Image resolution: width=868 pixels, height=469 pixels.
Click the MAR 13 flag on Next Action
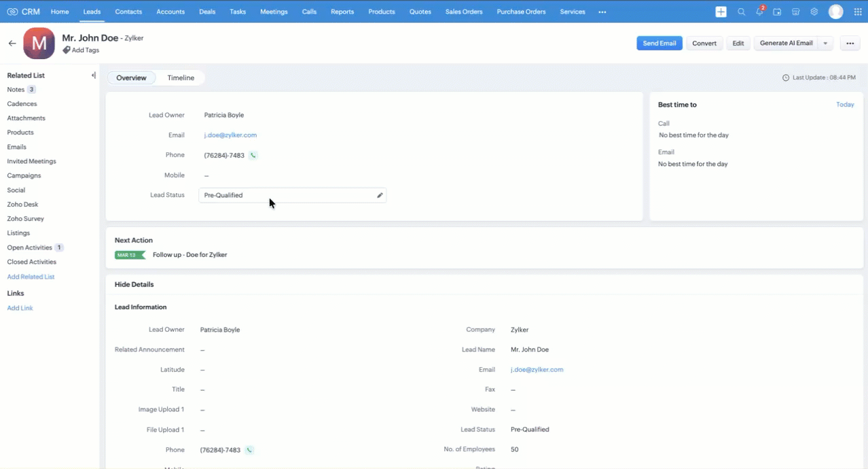[x=130, y=255]
